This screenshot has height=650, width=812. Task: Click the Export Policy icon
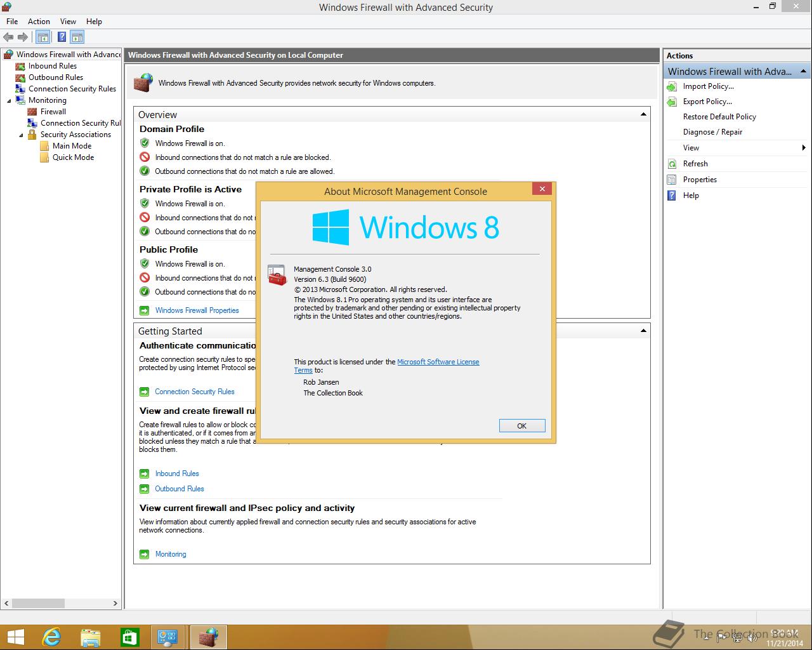click(672, 102)
